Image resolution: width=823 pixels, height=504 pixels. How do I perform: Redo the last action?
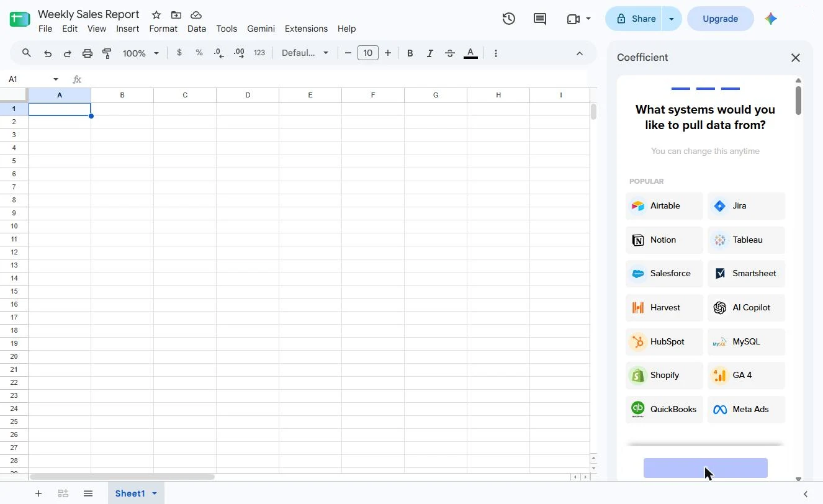pos(68,53)
